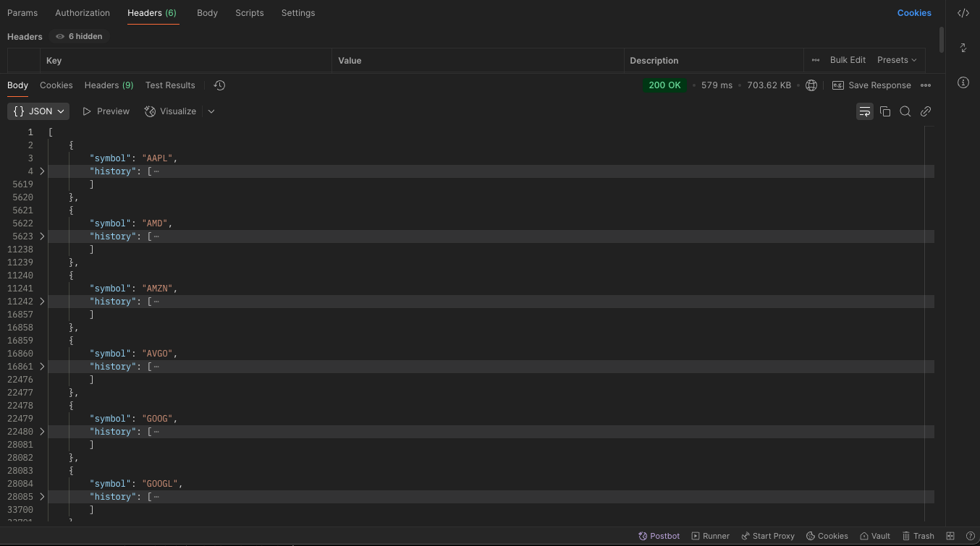Image resolution: width=980 pixels, height=546 pixels.
Task: Click line number 33700 in the gutter
Action: click(20, 510)
